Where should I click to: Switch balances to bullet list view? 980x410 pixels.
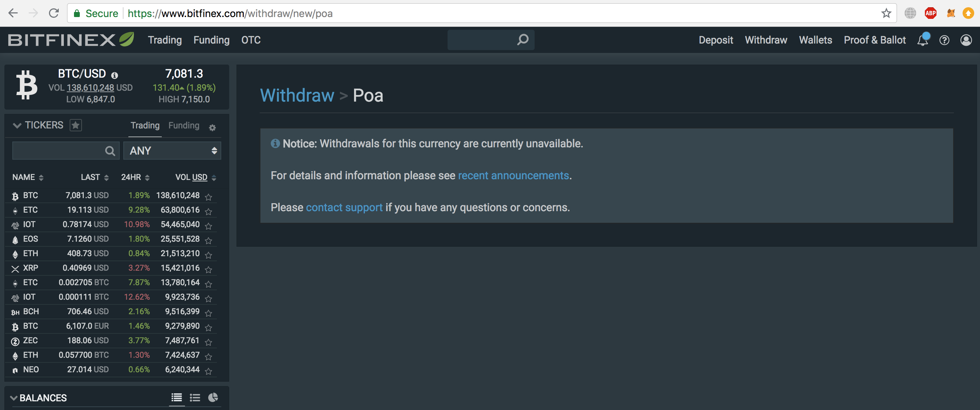click(195, 397)
